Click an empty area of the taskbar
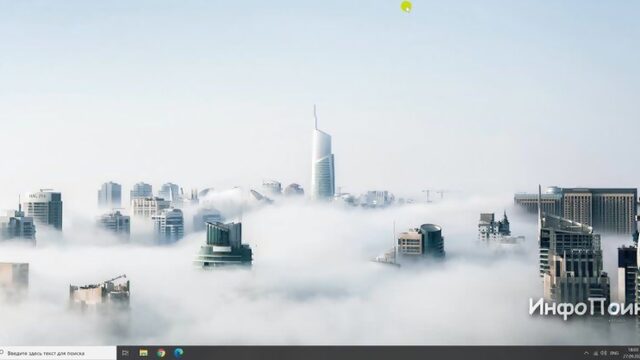This screenshot has height=360, width=640. pos(367,353)
